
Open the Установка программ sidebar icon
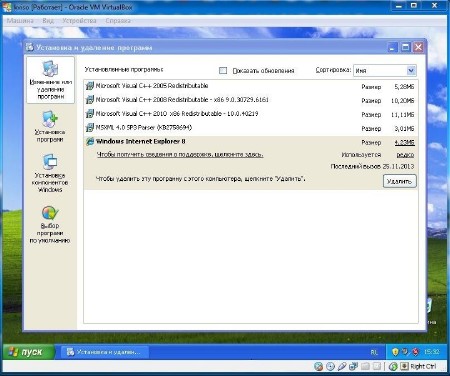click(x=50, y=119)
